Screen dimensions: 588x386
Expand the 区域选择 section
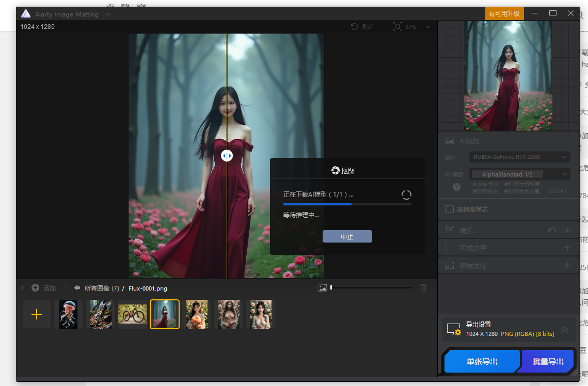[x=567, y=248]
